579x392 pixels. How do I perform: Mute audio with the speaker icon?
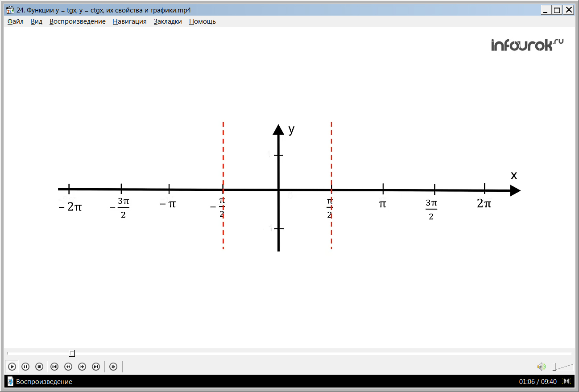pos(541,367)
